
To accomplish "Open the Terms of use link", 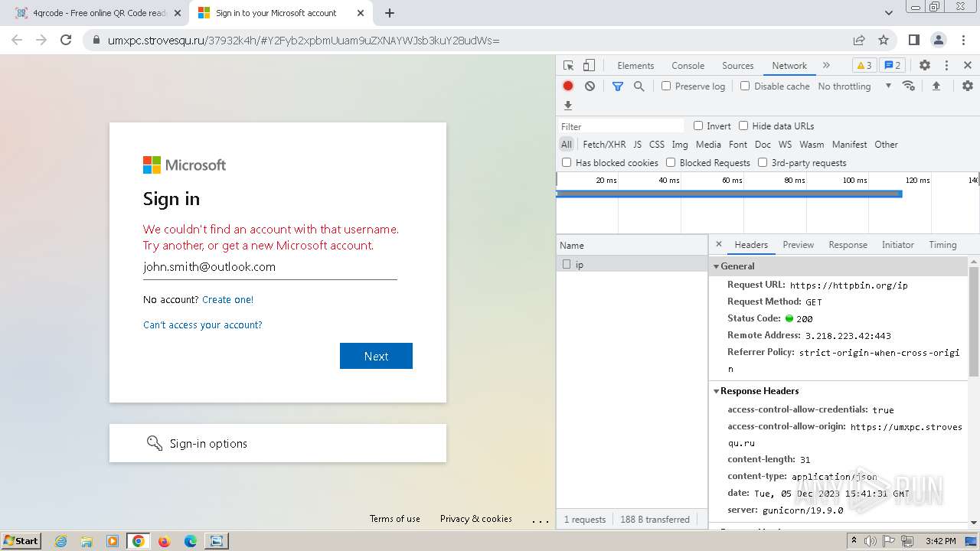I will pyautogui.click(x=395, y=519).
